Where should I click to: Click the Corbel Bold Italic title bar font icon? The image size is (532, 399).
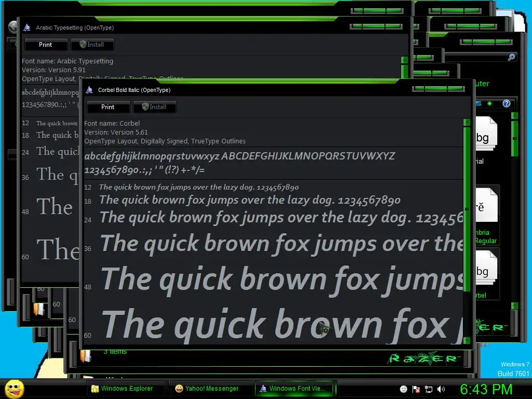click(x=89, y=90)
